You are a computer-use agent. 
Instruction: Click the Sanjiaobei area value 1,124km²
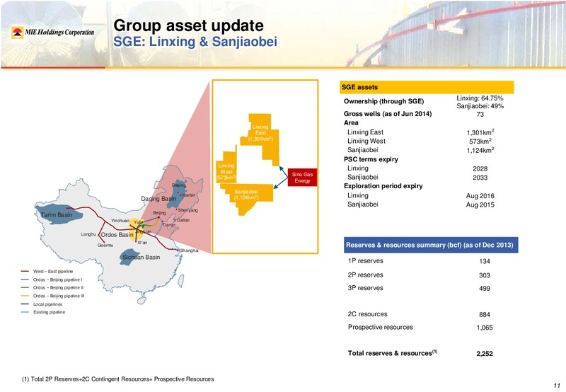click(480, 150)
